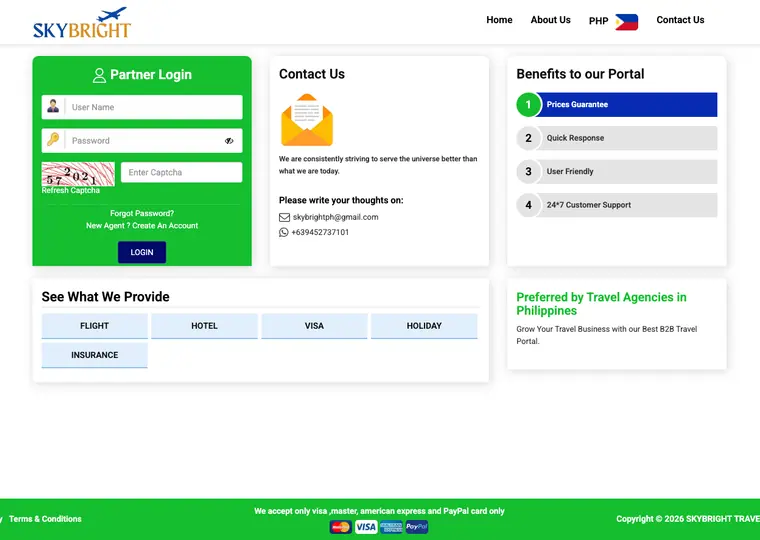
Task: Select the Prices Guarantee benefit
Action: click(617, 105)
